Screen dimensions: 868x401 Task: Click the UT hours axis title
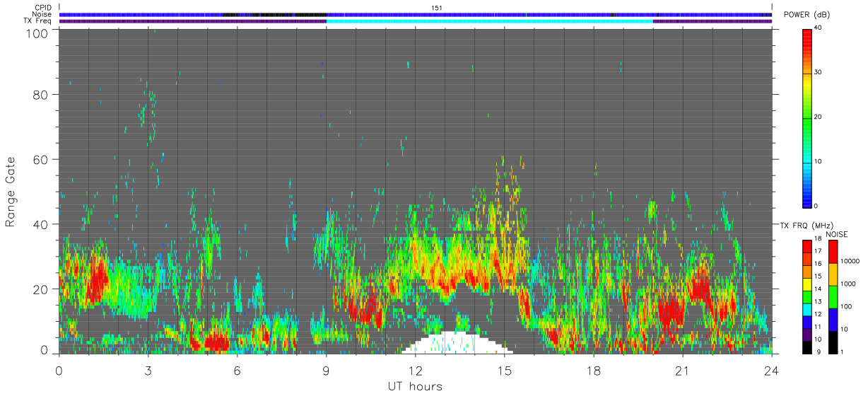tap(415, 386)
